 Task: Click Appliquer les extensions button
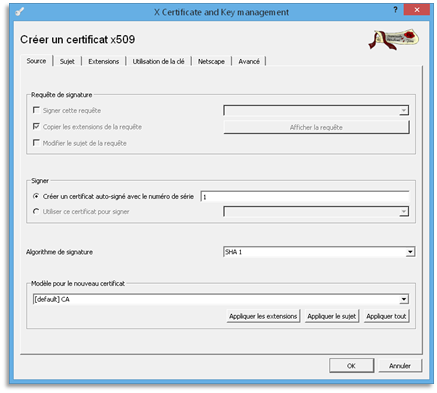(263, 316)
